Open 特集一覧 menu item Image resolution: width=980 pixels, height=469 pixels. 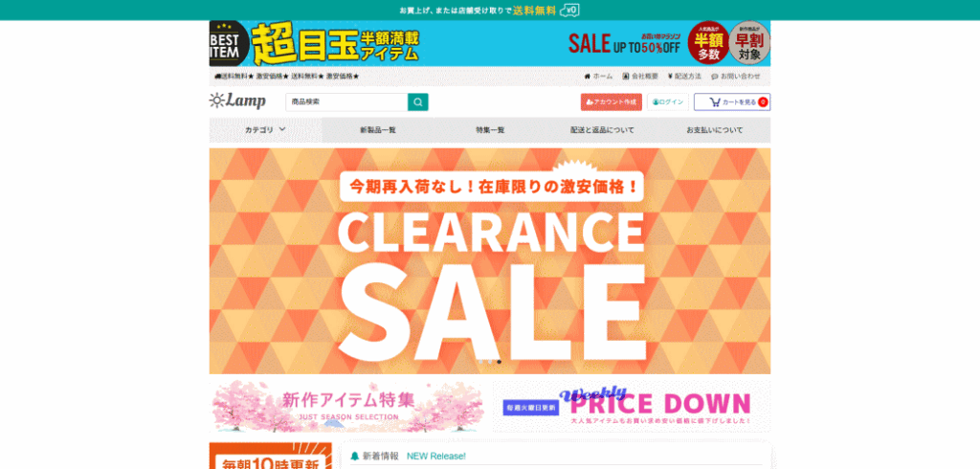[490, 130]
